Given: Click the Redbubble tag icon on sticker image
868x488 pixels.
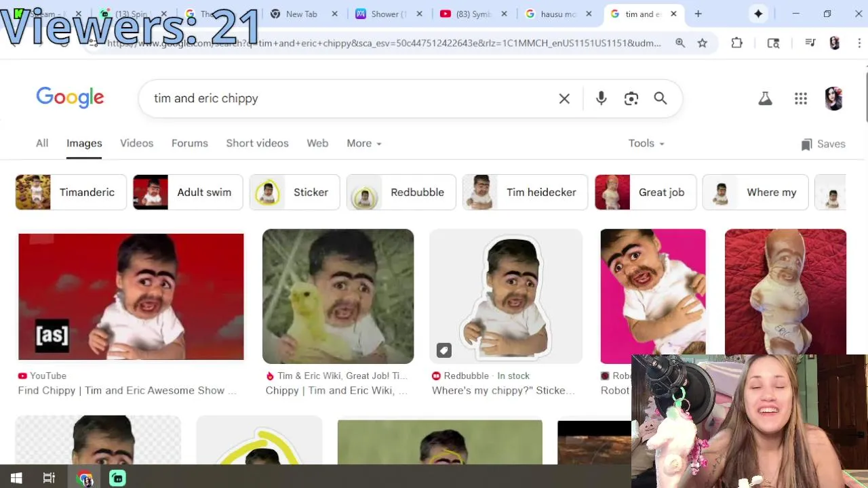Looking at the screenshot, I should (x=443, y=350).
